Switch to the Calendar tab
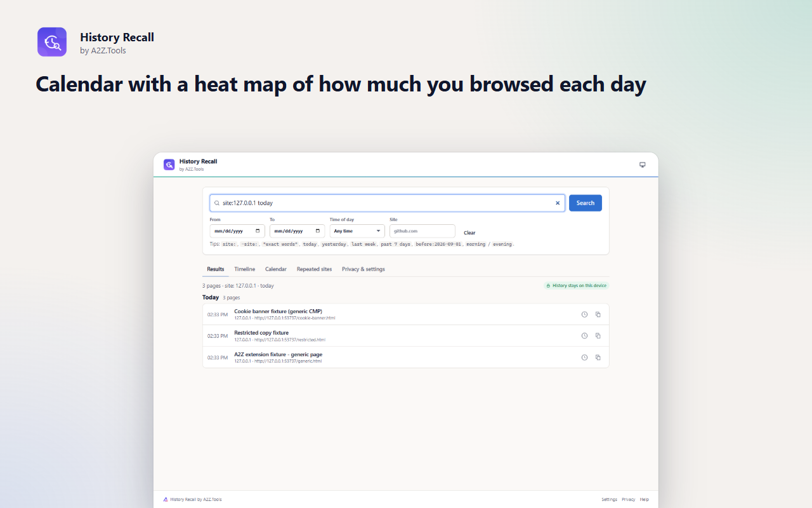The height and width of the screenshot is (508, 812). (x=276, y=269)
